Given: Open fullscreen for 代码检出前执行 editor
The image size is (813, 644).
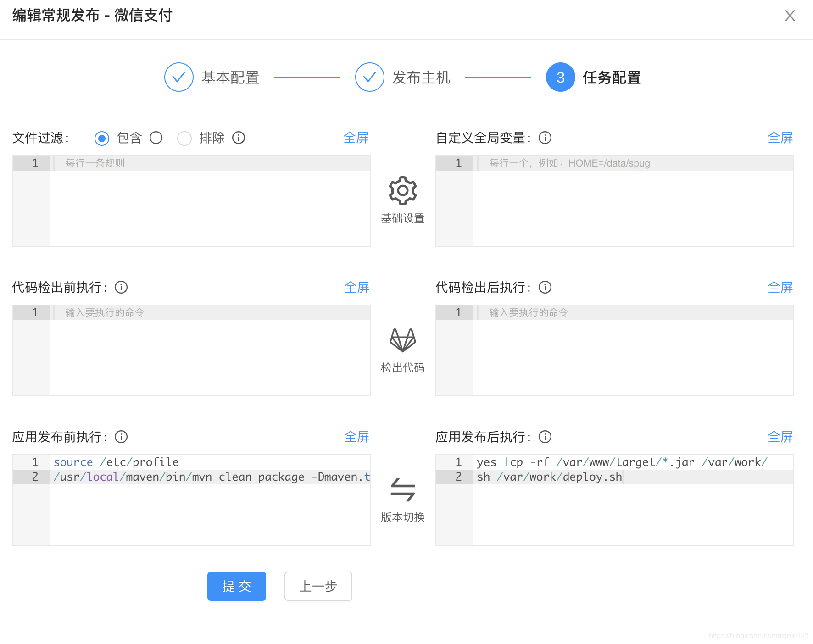Looking at the screenshot, I should pyautogui.click(x=357, y=287).
